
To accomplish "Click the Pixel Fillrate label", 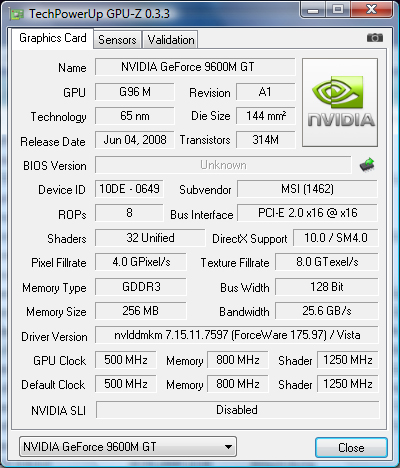I will (59, 263).
